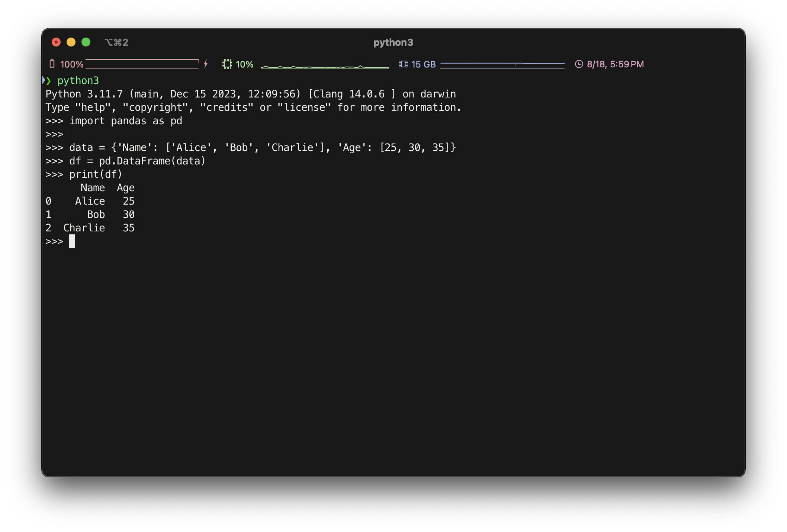Click the yellow minimize window button
787x532 pixels.
pyautogui.click(x=71, y=42)
